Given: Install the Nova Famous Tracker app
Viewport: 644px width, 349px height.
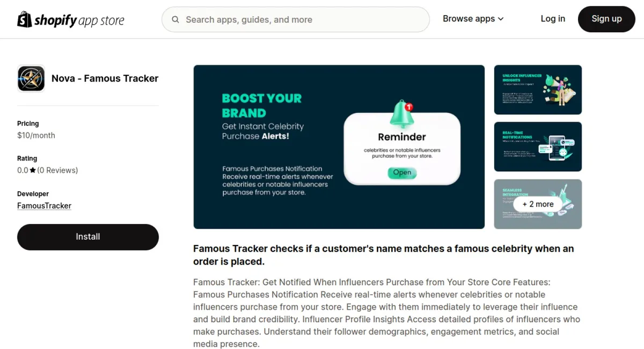Looking at the screenshot, I should (x=88, y=237).
